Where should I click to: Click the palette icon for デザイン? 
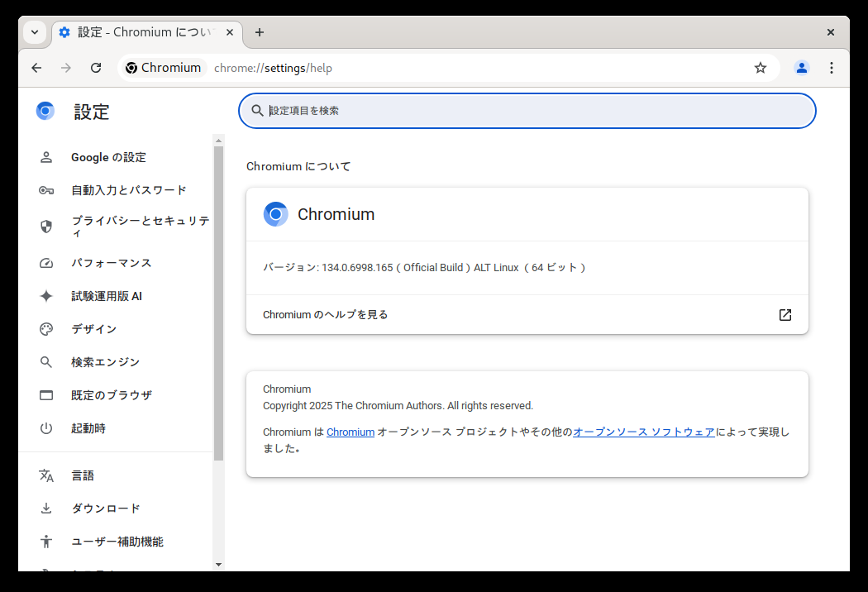tap(46, 329)
